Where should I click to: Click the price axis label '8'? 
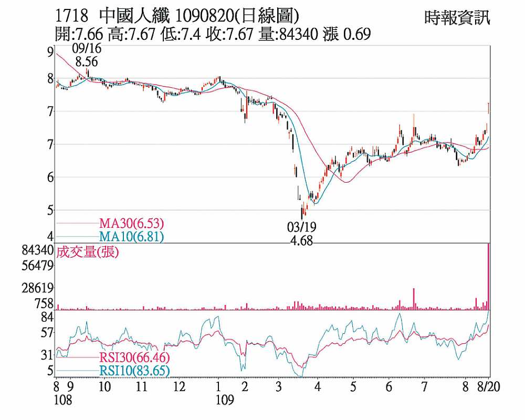click(x=50, y=79)
